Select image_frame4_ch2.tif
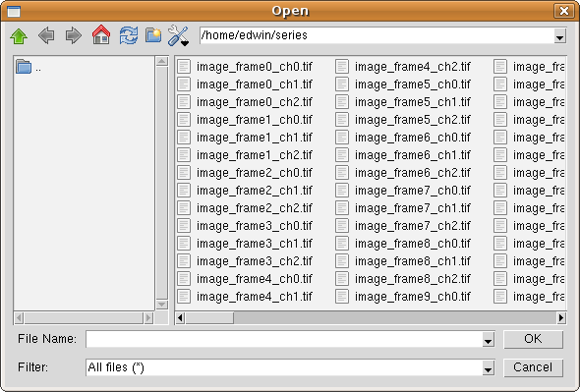This screenshot has width=580, height=392. click(x=413, y=67)
